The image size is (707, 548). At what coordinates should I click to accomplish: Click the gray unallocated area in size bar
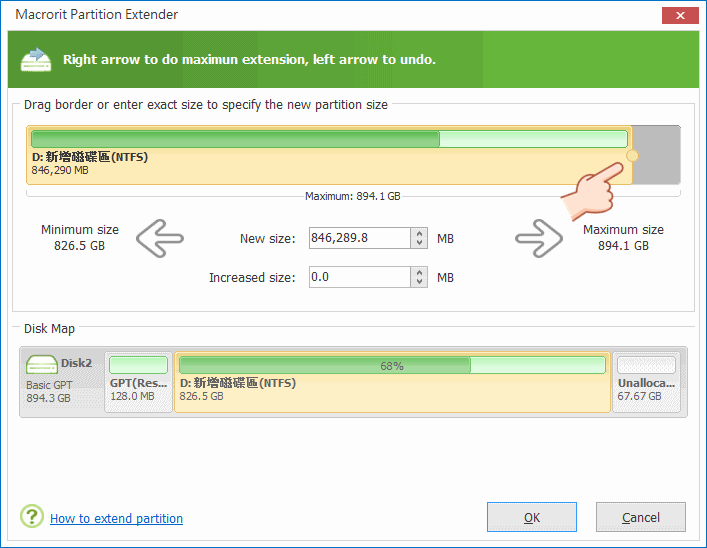[656, 155]
